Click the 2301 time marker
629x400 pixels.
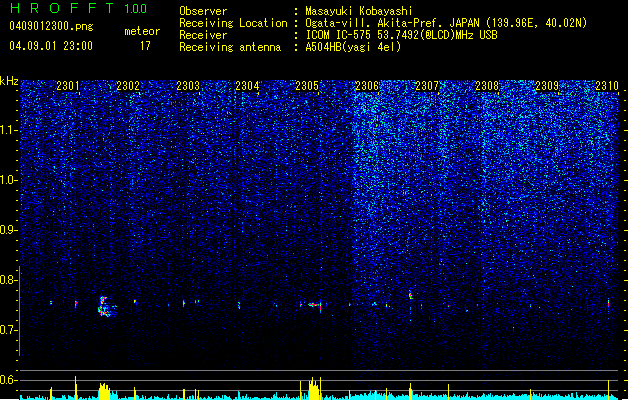(68, 85)
